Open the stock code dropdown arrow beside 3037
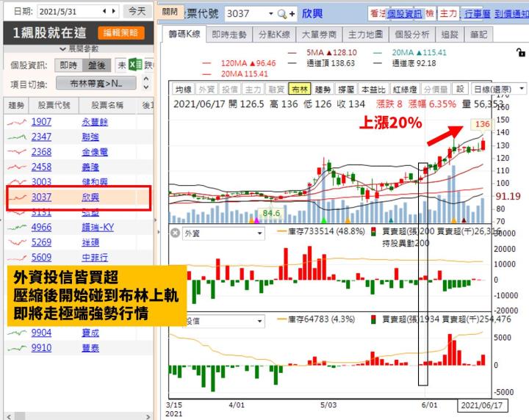The height and width of the screenshot is (420, 529). click(x=270, y=14)
